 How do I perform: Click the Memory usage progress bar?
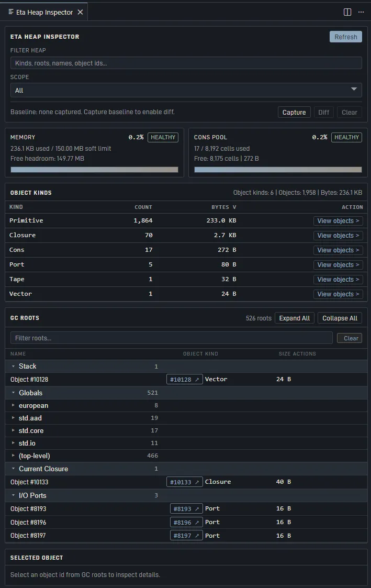pos(94,170)
